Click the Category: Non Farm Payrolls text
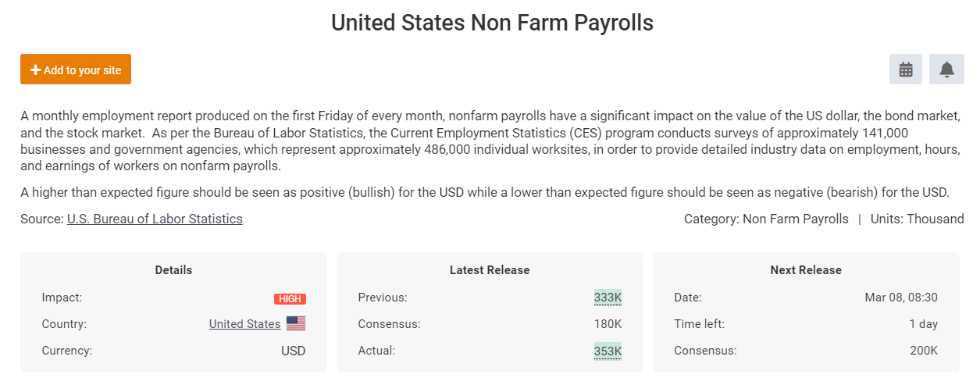 [766, 219]
